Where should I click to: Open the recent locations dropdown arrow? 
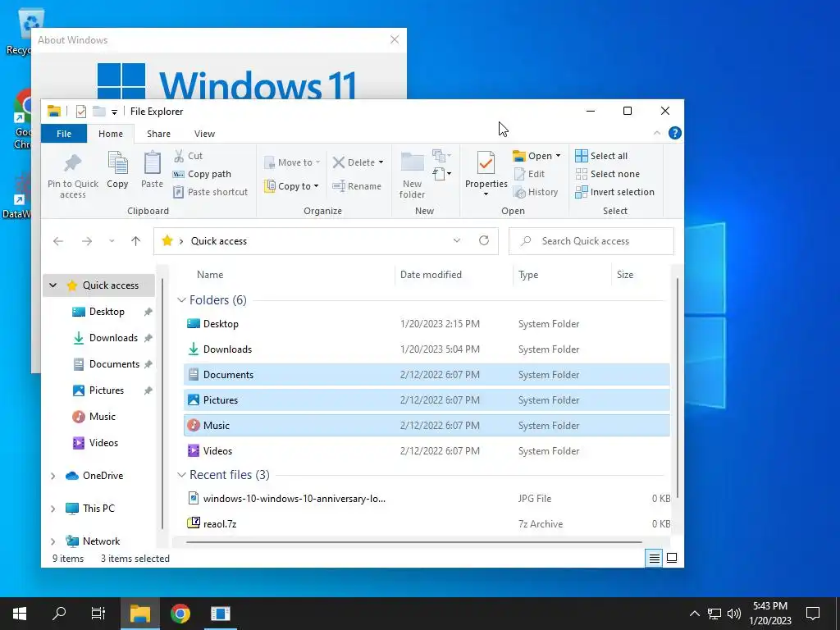pos(112,241)
